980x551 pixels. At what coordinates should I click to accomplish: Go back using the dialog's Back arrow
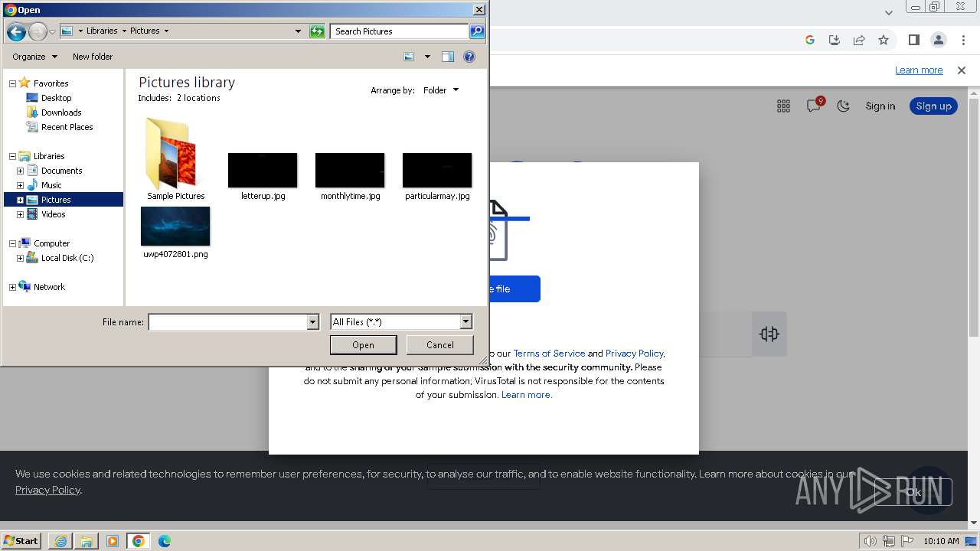pos(16,31)
